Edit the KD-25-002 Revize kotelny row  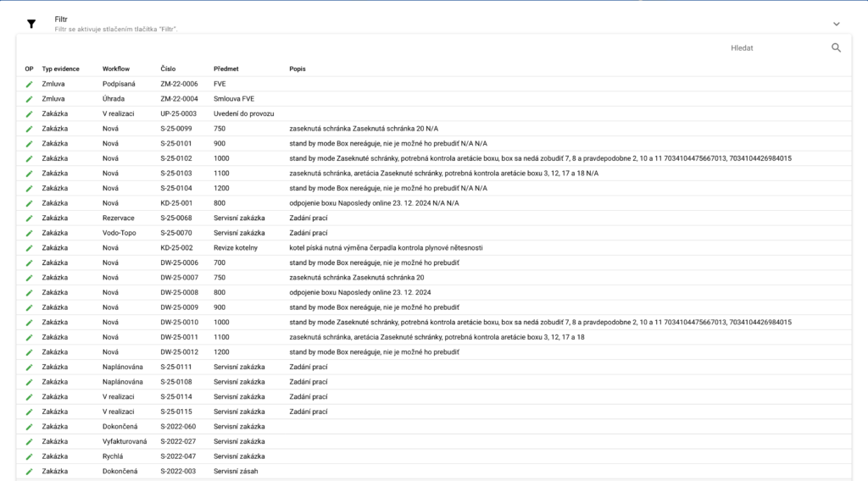(29, 247)
